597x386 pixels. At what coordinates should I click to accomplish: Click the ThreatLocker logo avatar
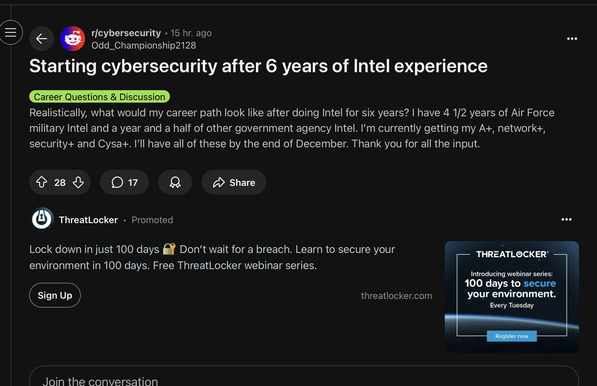pos(42,219)
